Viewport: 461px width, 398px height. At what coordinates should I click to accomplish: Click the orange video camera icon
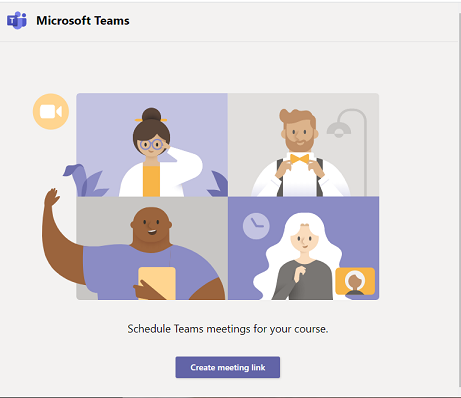(x=51, y=111)
